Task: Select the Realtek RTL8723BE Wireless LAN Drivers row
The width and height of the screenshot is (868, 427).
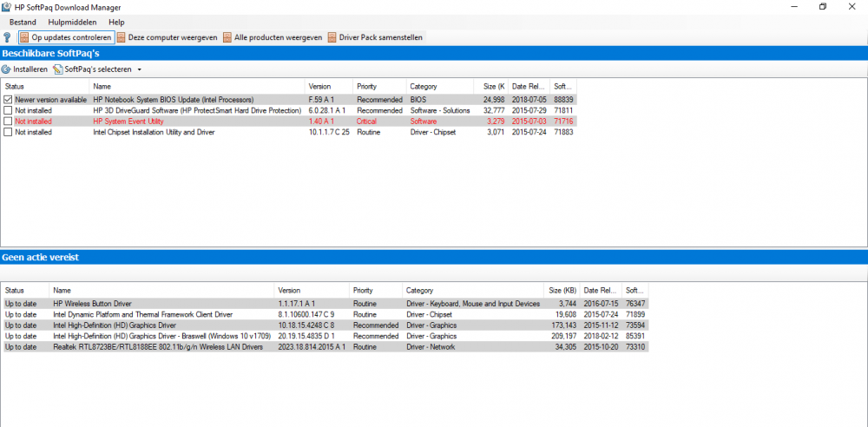Action: pos(325,346)
